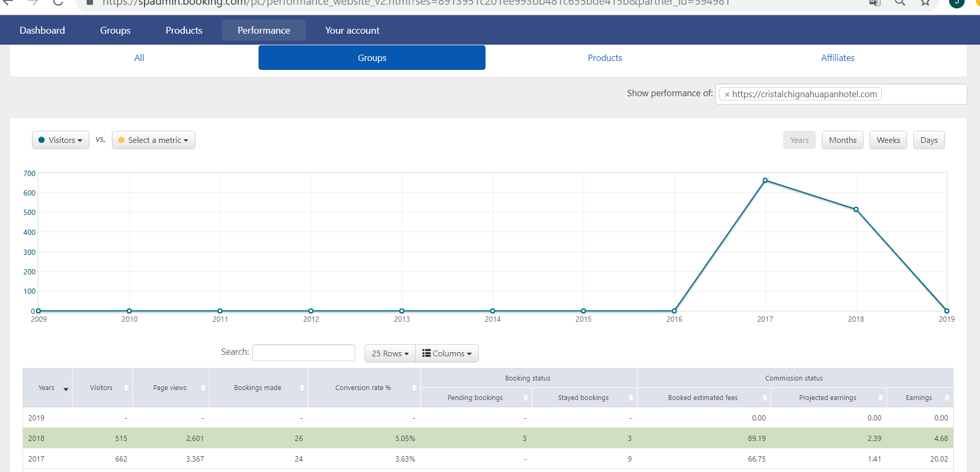Open Your account menu
This screenshot has height=472, width=980.
click(x=352, y=30)
